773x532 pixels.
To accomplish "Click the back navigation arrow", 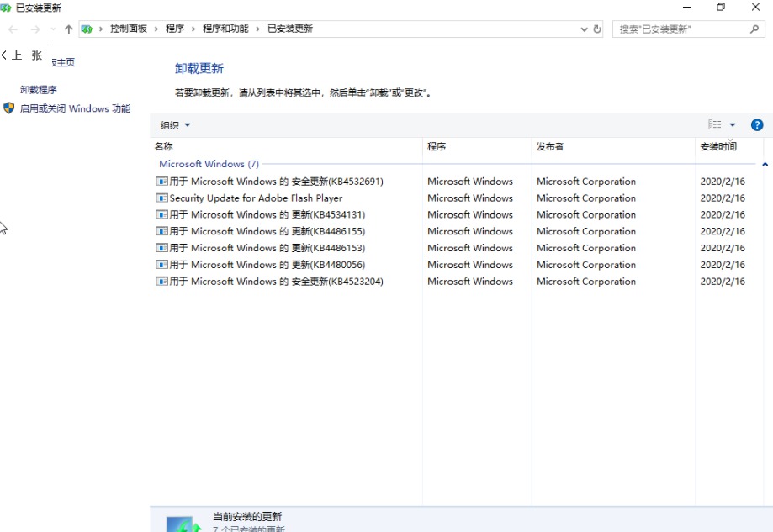I will [13, 29].
